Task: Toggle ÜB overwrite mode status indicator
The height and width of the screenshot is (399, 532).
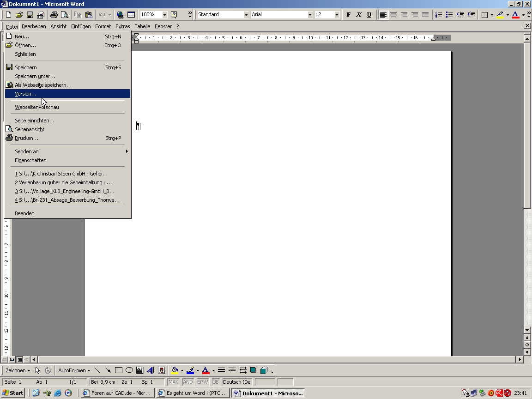Action: pyautogui.click(x=216, y=382)
